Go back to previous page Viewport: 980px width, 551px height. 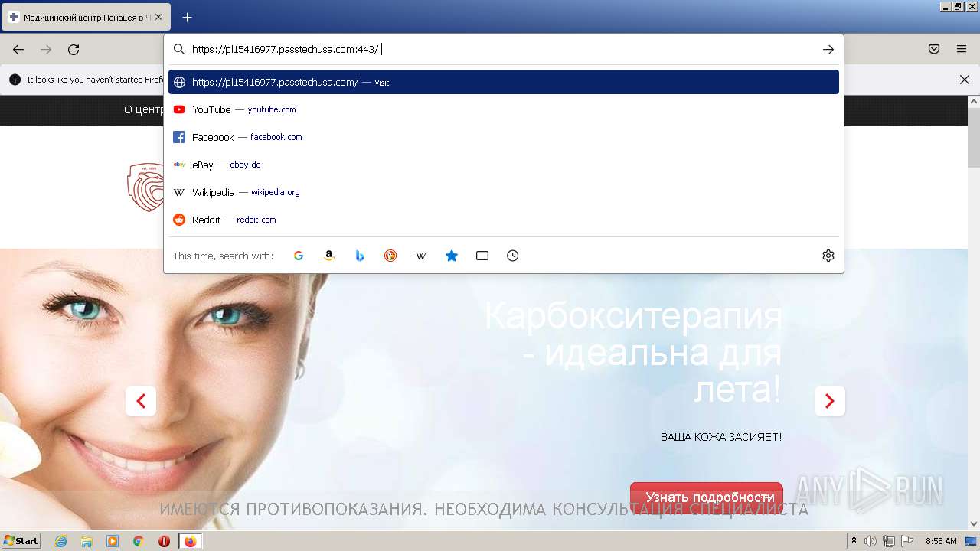point(18,49)
